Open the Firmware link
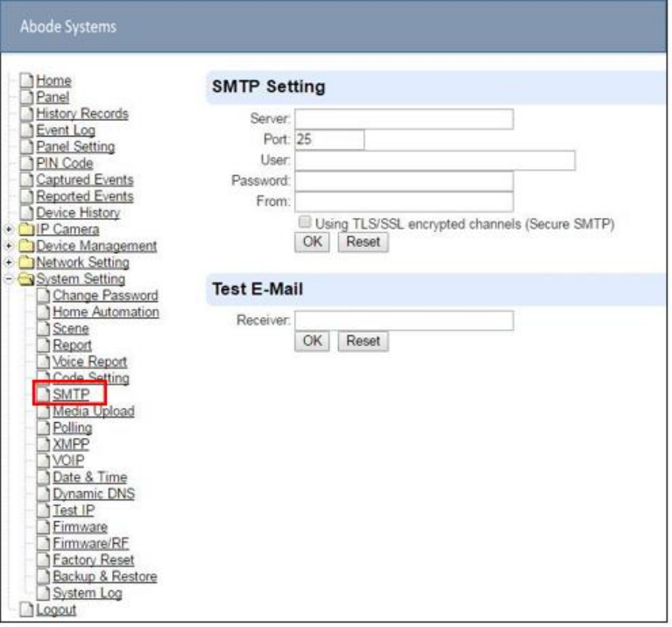The image size is (672, 627). (80, 527)
